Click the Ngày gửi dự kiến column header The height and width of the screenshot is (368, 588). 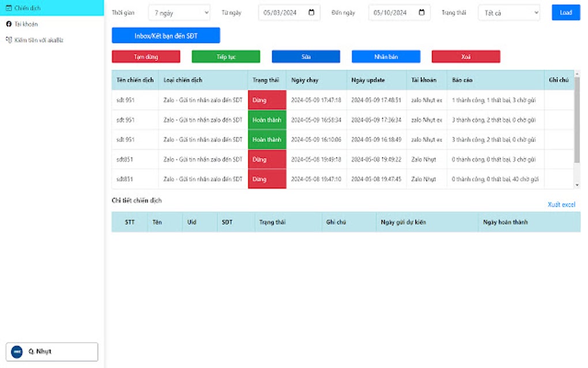(427, 222)
